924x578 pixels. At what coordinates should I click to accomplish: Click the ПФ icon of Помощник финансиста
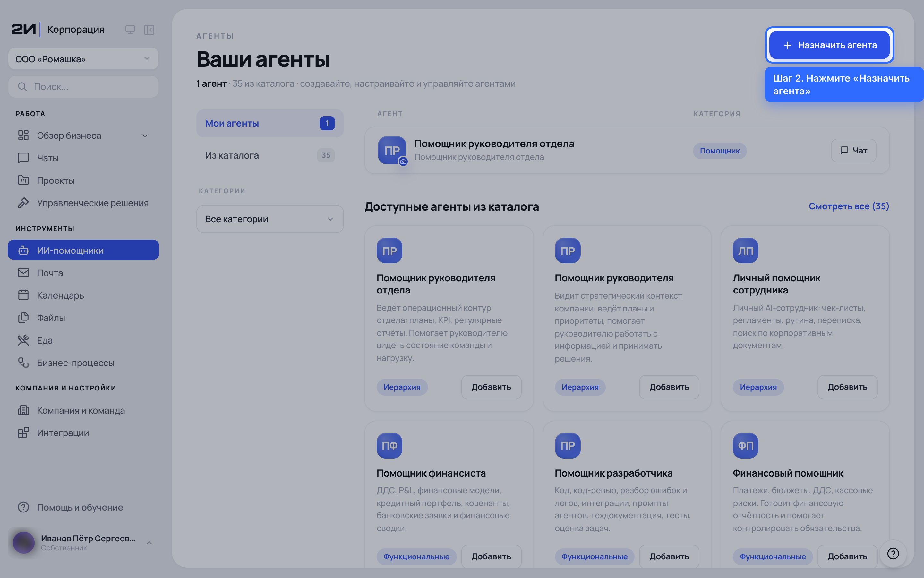coord(389,446)
